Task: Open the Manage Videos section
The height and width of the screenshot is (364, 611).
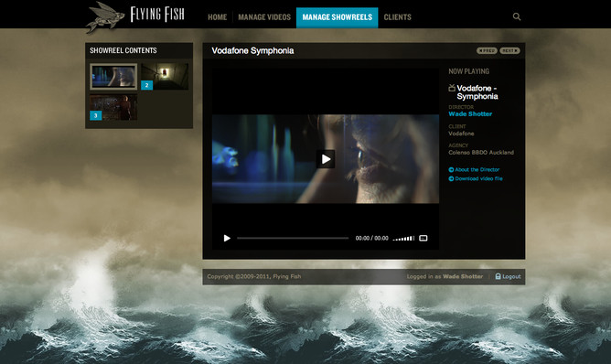Action: click(264, 17)
